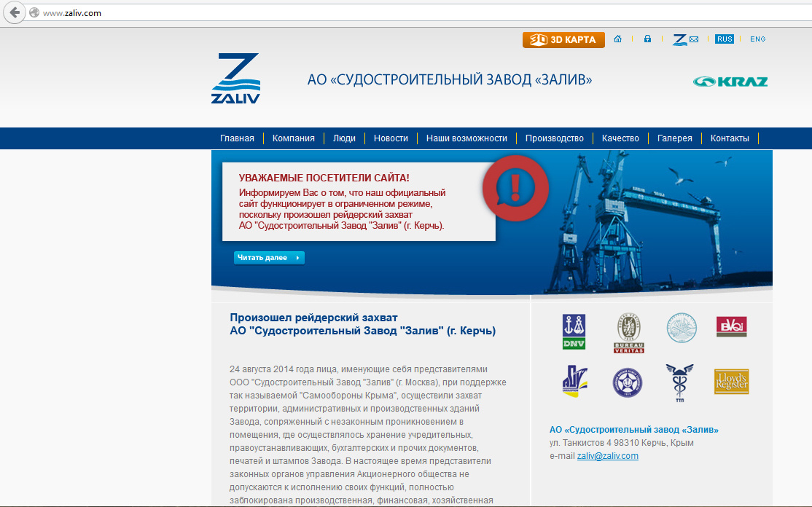The width and height of the screenshot is (812, 507).
Task: Click the KRAZ logo
Action: click(x=730, y=82)
